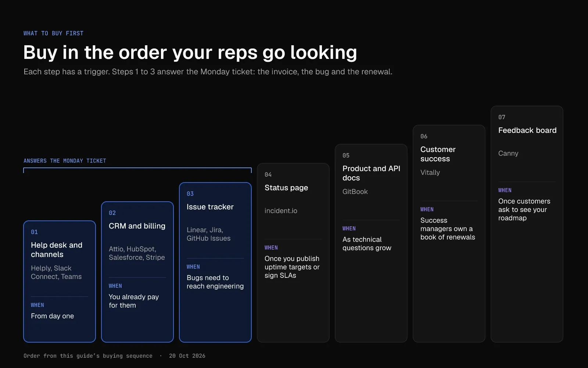Click the "ANSWERS THE MONDAY TICKET" label
The height and width of the screenshot is (368, 588).
65,161
